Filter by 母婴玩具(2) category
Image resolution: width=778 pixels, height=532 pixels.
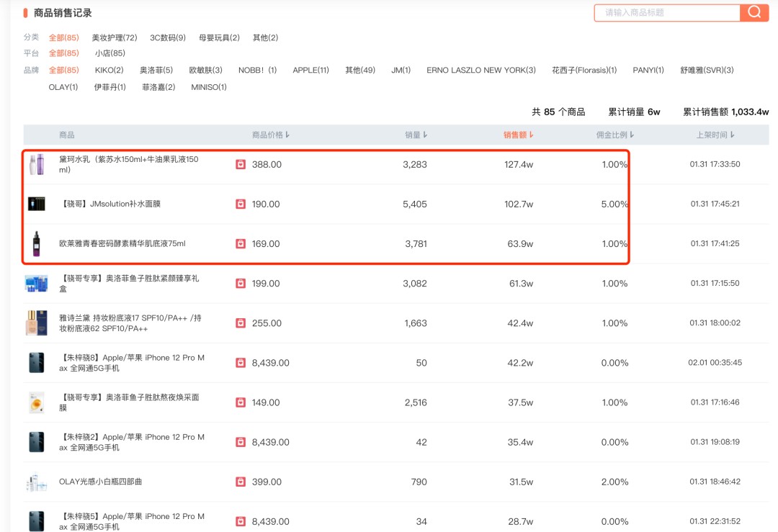219,37
